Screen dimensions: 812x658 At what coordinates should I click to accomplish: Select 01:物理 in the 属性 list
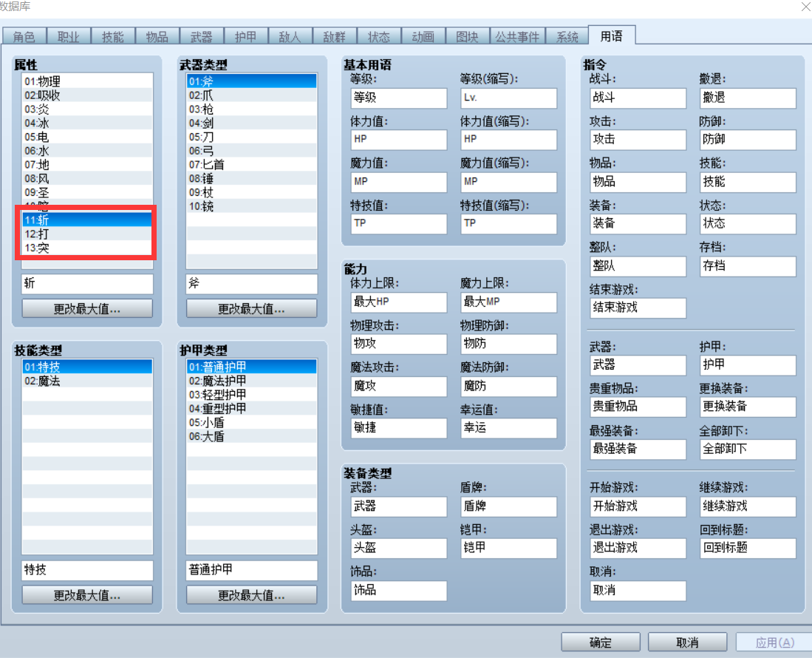pyautogui.click(x=87, y=81)
